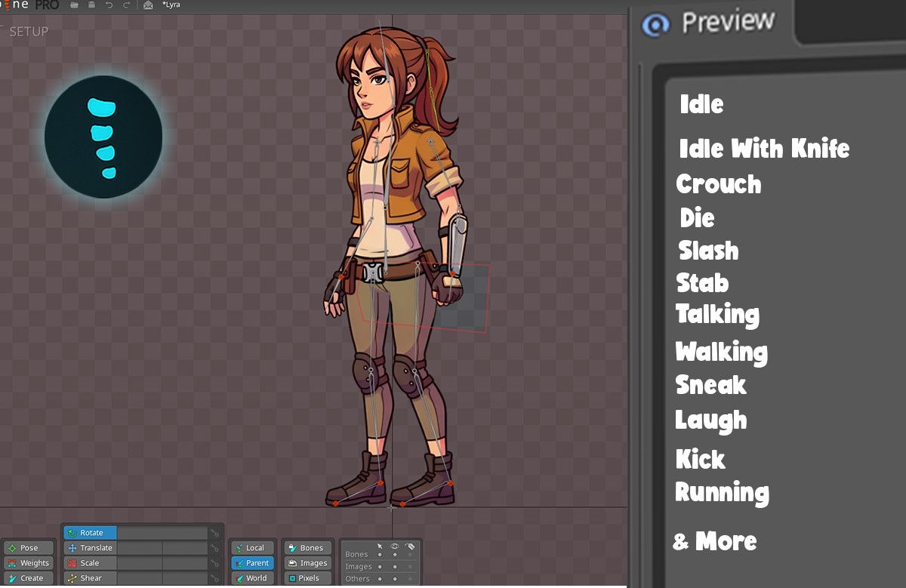The image size is (906, 588).
Task: Switch to Local transform axis mode
Action: coord(252,547)
